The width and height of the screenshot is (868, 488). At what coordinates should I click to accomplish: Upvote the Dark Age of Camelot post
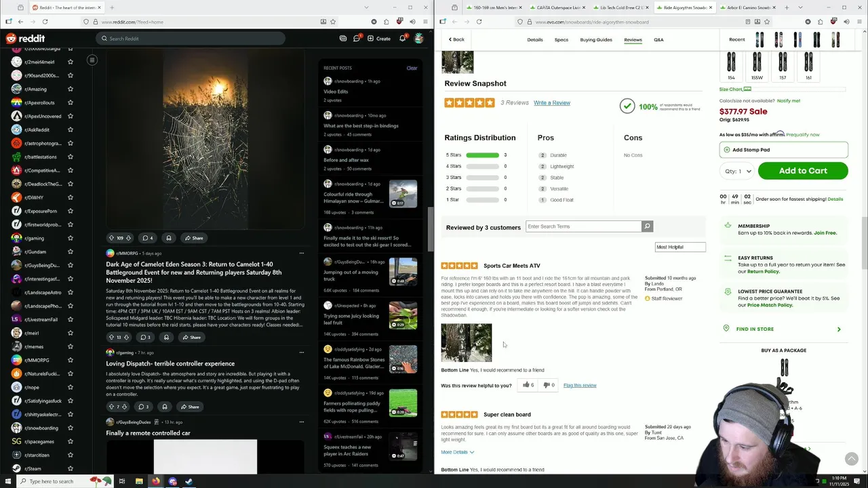pos(111,337)
